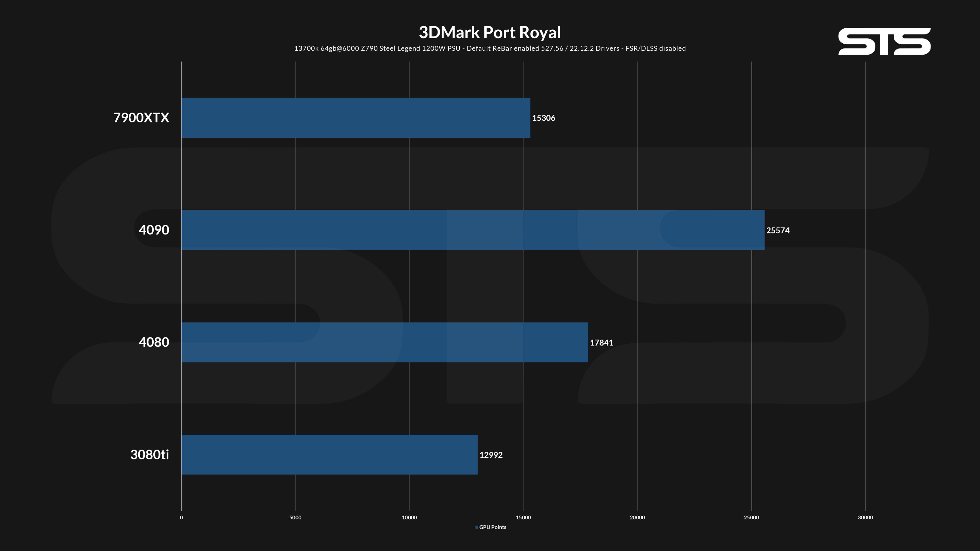Click the 25000 axis tick label
Screen dimensions: 980x551
click(751, 518)
